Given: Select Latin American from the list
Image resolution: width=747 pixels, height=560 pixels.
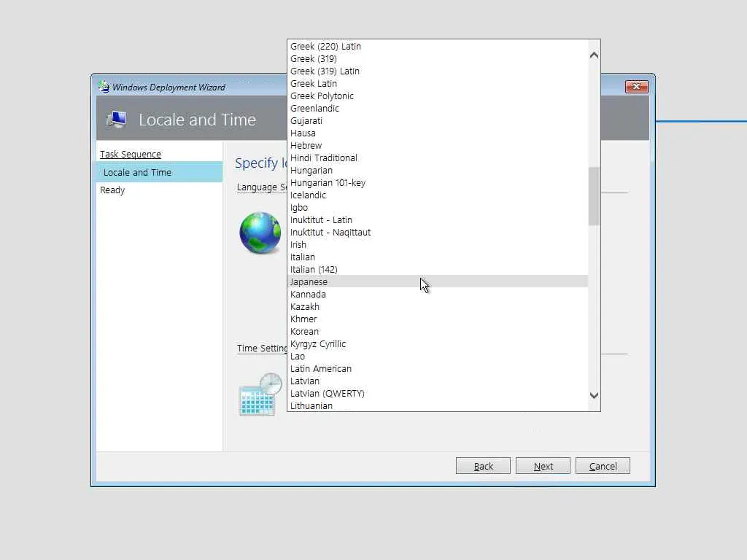Looking at the screenshot, I should pos(438,368).
